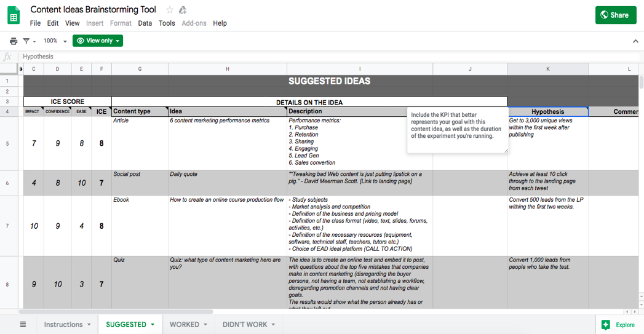Select the EASE header cell
The image size is (644, 334).
pyautogui.click(x=81, y=111)
